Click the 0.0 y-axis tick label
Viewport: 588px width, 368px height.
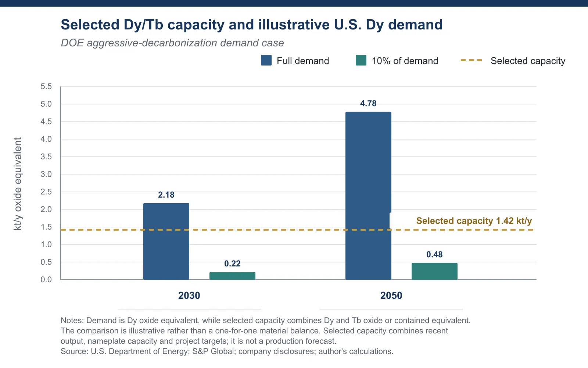[46, 280]
